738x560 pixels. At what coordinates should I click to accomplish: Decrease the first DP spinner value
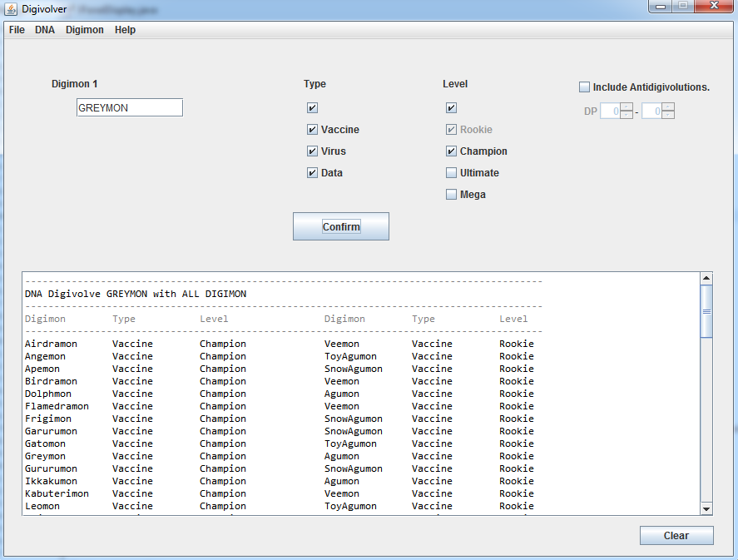626,115
